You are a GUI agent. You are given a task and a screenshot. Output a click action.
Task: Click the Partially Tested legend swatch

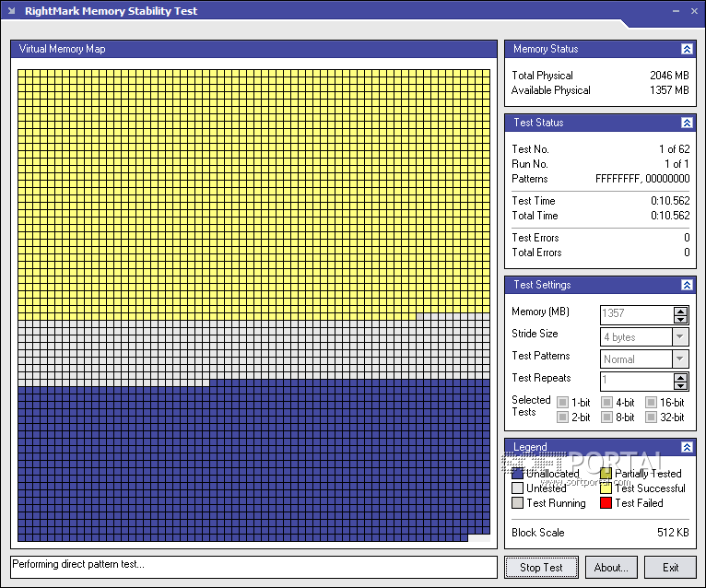(606, 473)
